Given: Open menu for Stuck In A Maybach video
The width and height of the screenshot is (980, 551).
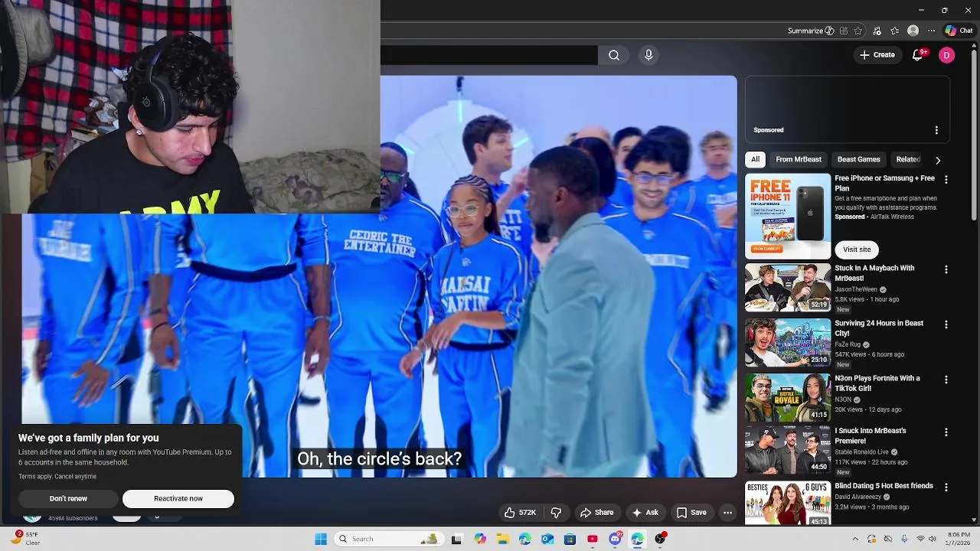Looking at the screenshot, I should 946,269.
